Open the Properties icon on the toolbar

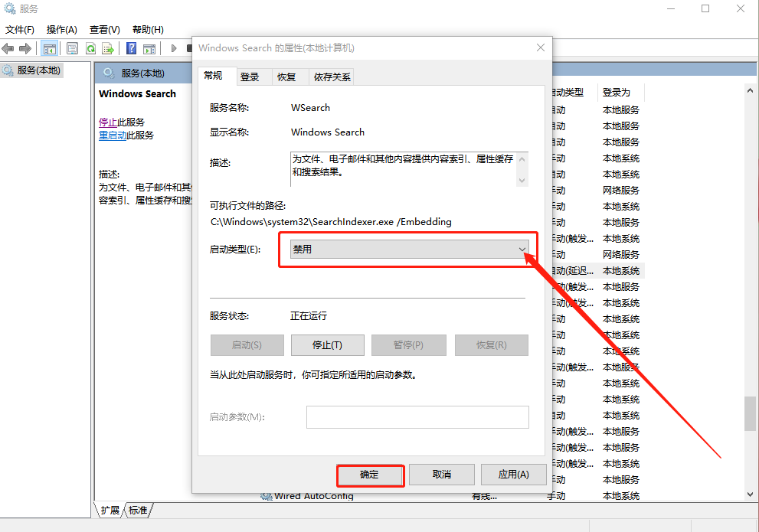pyautogui.click(x=71, y=47)
